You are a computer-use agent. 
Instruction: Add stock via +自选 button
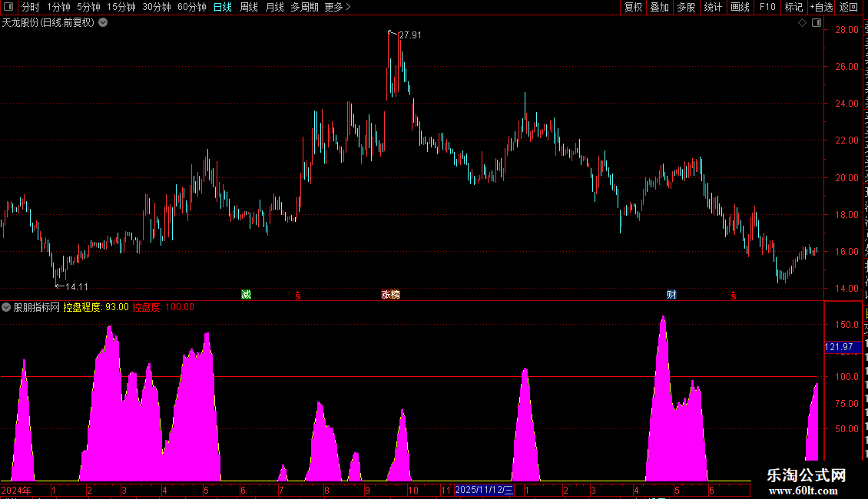coord(821,7)
